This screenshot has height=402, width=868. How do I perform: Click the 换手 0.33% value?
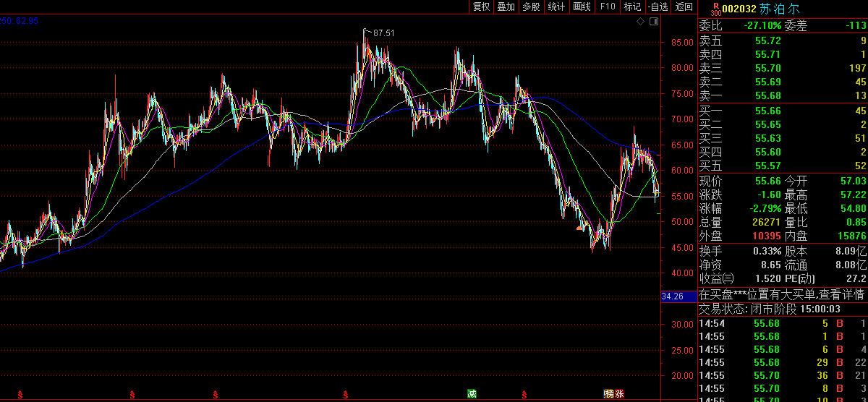767,251
